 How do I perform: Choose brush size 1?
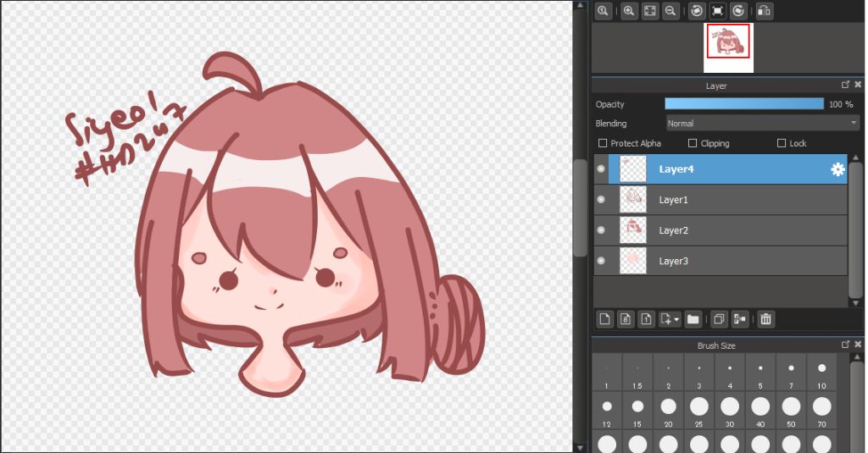(607, 373)
